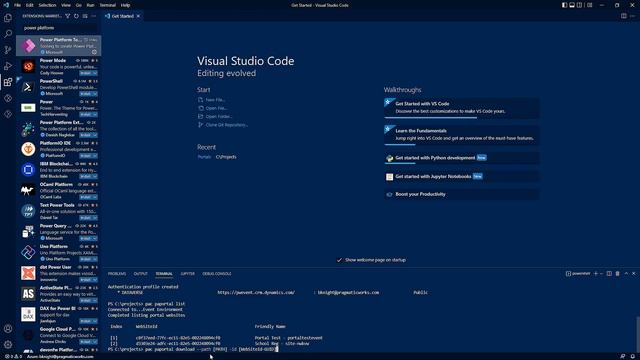Open the PlatformIO IDE extension entry
The width and height of the screenshot is (640, 360).
coord(58,149)
